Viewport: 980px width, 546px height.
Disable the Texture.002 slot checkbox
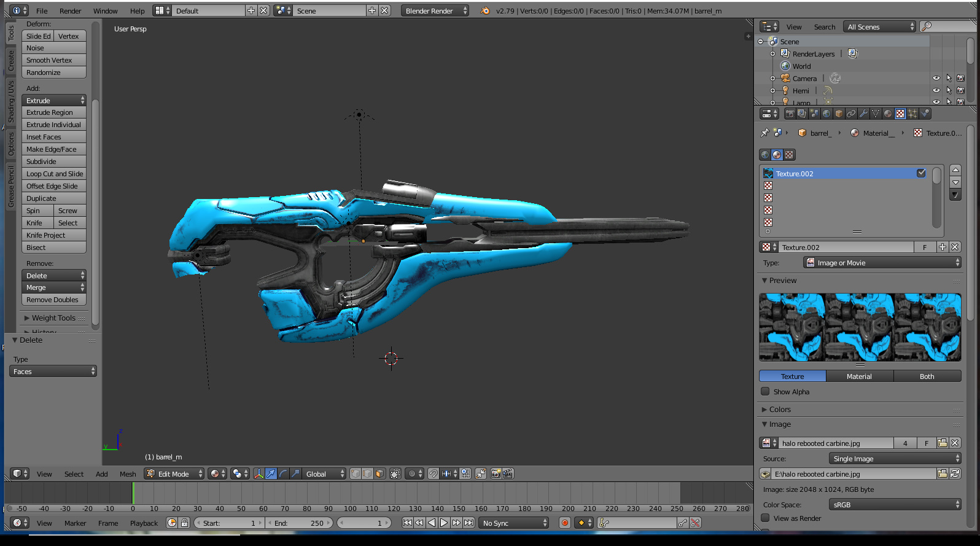pyautogui.click(x=921, y=173)
